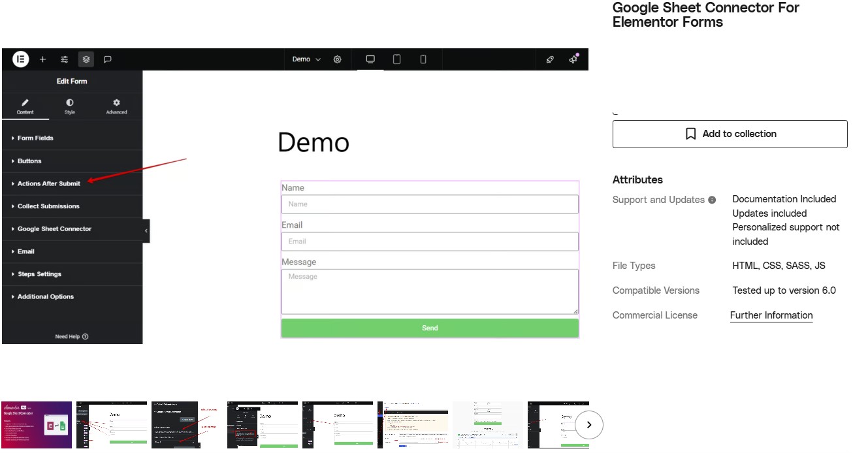868x453 pixels.
Task: Click the product title Google Sheet Connector
Action: click(705, 15)
